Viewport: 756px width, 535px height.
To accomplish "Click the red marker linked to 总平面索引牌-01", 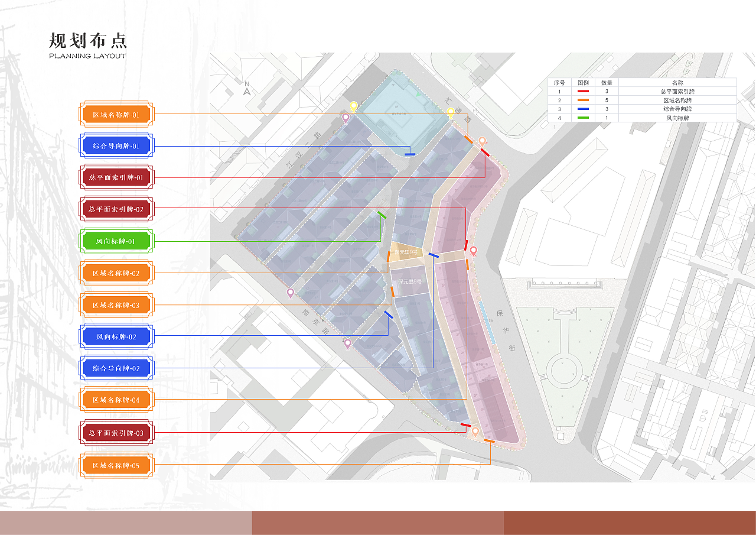I will tap(485, 153).
